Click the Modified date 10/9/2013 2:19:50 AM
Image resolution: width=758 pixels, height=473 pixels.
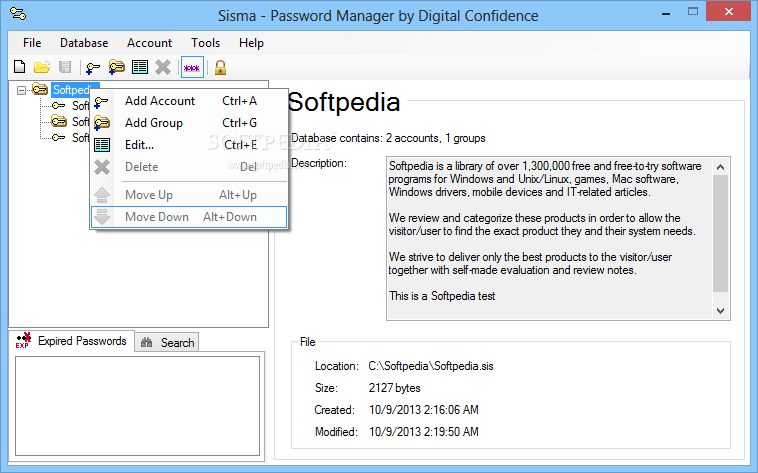pyautogui.click(x=424, y=431)
